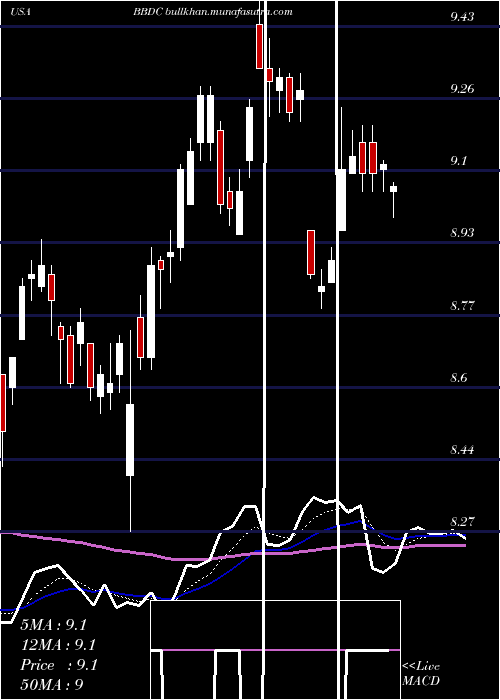Select the 9.43 price axis label
500x700 pixels.
pos(462,17)
